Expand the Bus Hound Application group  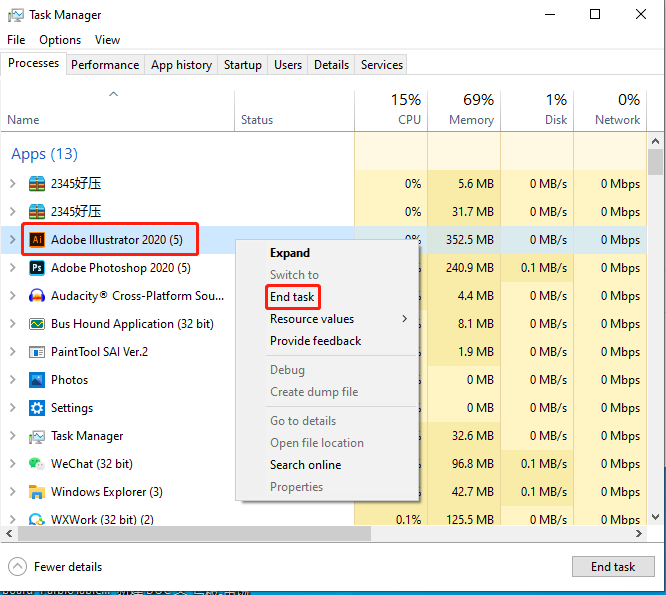pos(13,324)
